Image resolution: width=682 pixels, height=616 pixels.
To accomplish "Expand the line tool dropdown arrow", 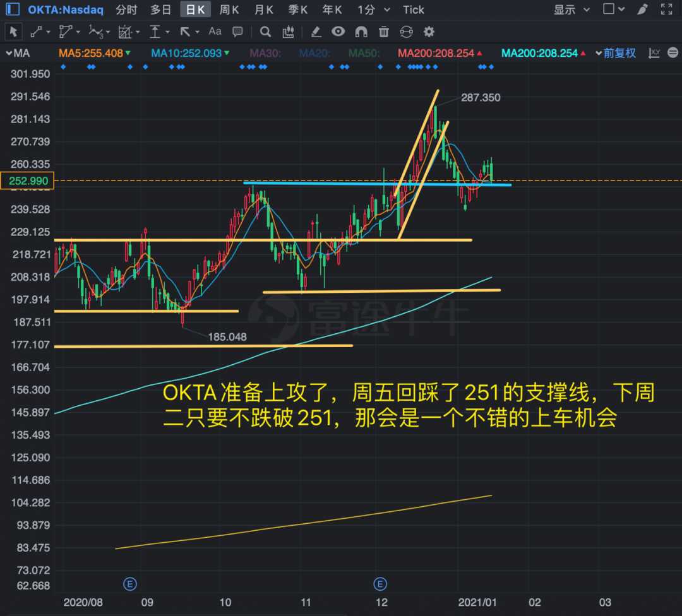I will click(48, 32).
